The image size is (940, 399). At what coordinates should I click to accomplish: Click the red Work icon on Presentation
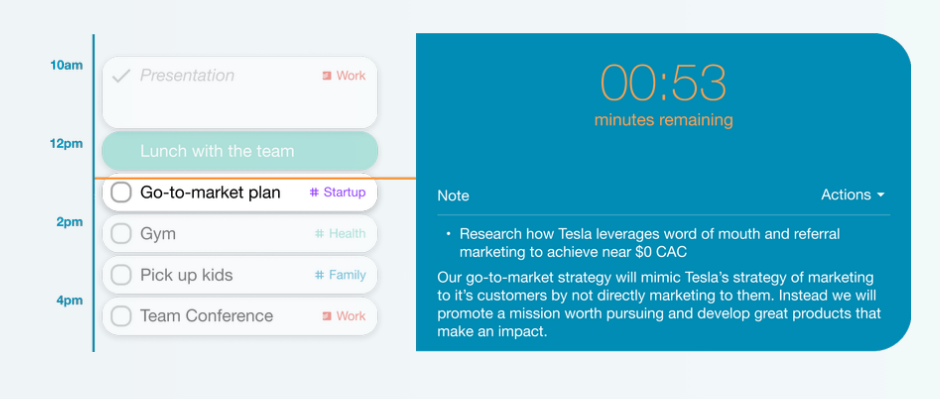point(327,75)
